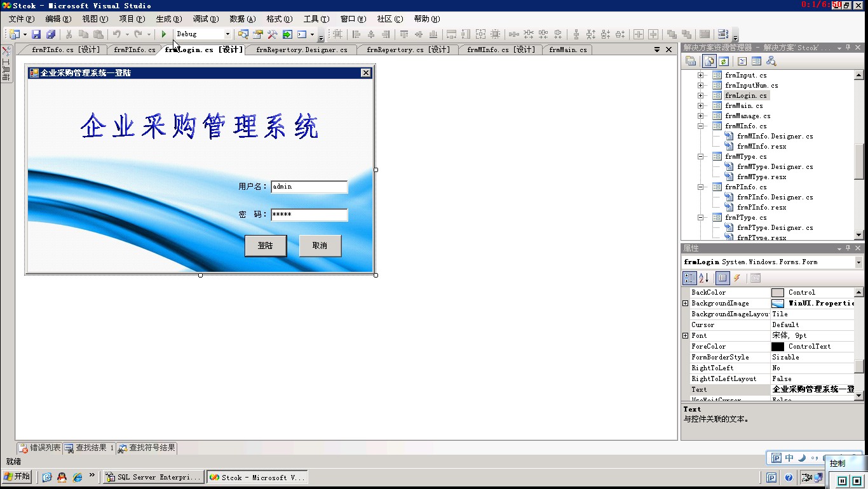Image resolution: width=868 pixels, height=489 pixels.
Task: Open the Debug configuration dropdown
Action: click(227, 34)
